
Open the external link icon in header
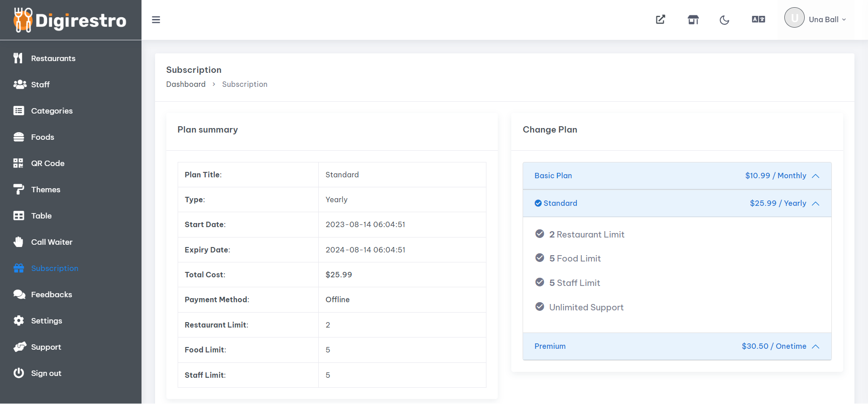(x=660, y=19)
